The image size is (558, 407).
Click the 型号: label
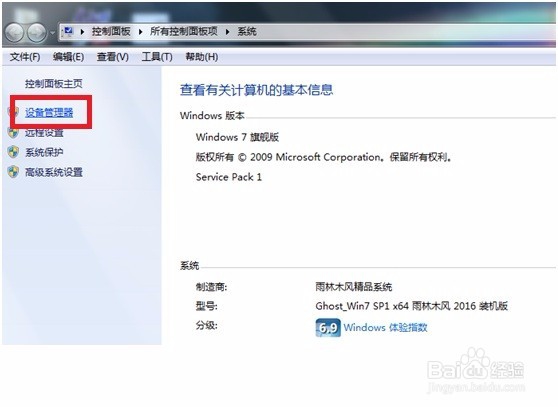[206, 306]
